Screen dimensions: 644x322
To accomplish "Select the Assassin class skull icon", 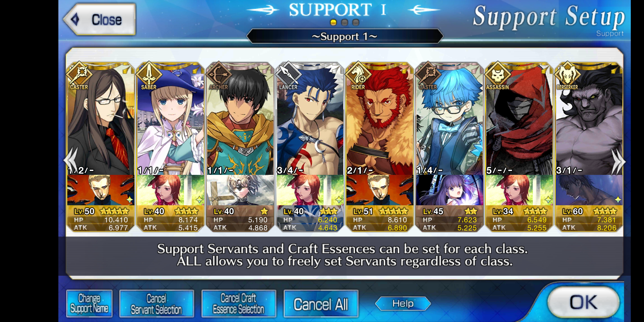I will pyautogui.click(x=498, y=74).
